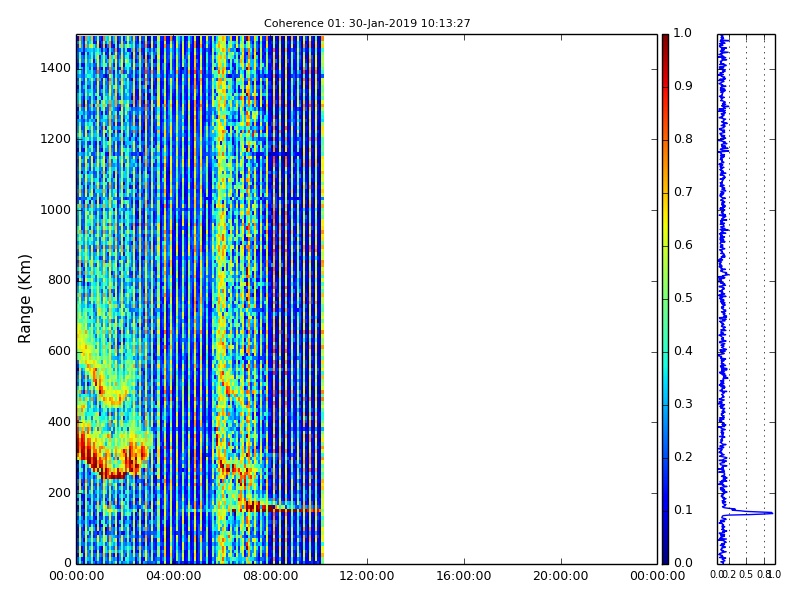Viewport: 800px width, 600px height.
Task: Click the "Range (Km)" y-axis label
Action: pos(24,299)
